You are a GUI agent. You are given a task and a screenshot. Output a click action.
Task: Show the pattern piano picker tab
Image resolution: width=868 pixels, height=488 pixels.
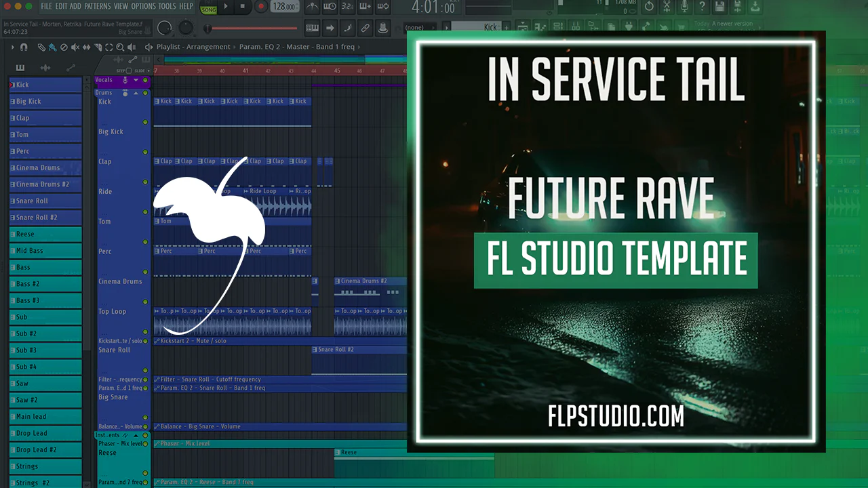tap(20, 68)
